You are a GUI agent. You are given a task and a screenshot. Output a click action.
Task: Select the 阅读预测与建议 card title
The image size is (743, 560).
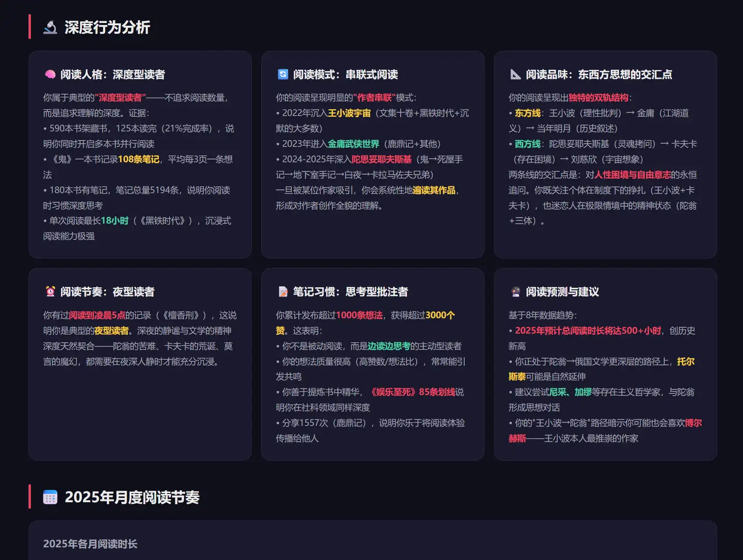point(562,292)
